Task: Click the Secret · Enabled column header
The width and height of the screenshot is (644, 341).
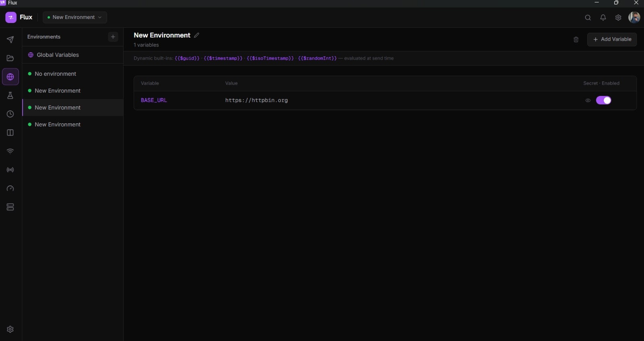Action: pos(601,83)
